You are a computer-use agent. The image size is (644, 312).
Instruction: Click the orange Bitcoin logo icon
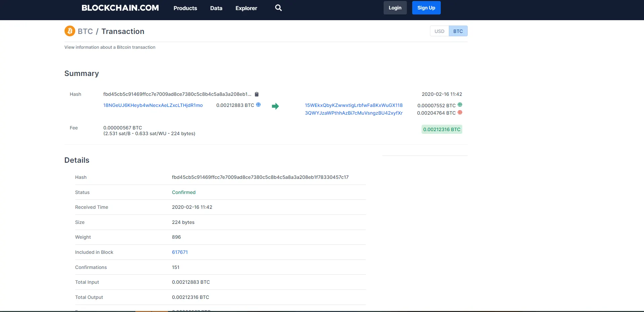[x=70, y=31]
